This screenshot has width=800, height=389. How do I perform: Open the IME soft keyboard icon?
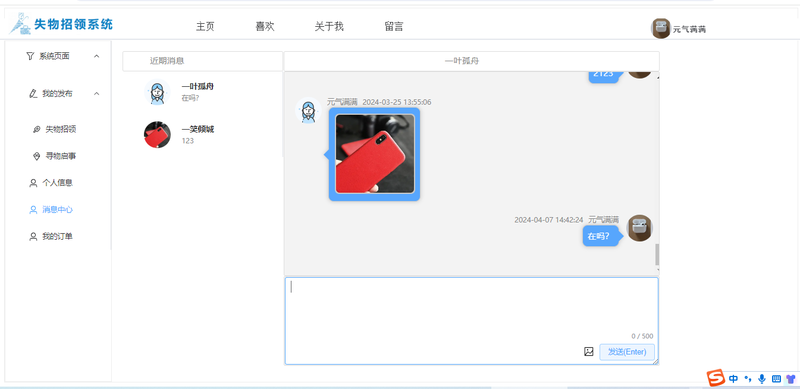point(777,379)
